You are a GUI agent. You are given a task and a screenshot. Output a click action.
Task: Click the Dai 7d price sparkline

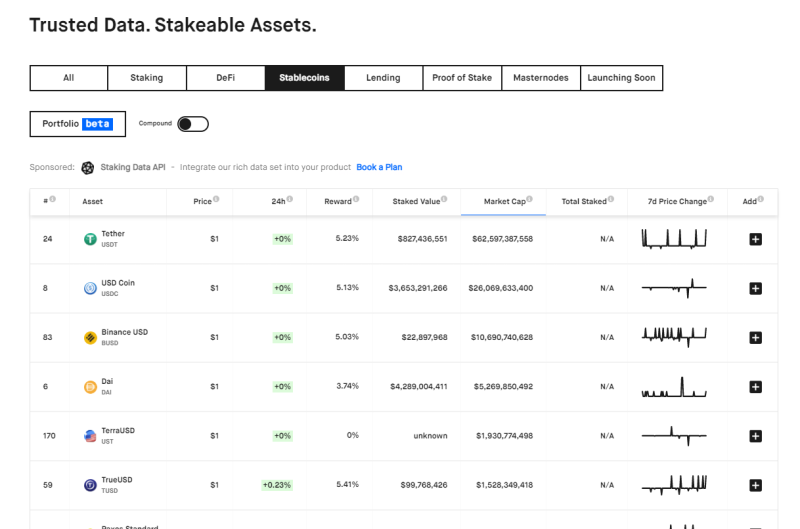(x=674, y=387)
